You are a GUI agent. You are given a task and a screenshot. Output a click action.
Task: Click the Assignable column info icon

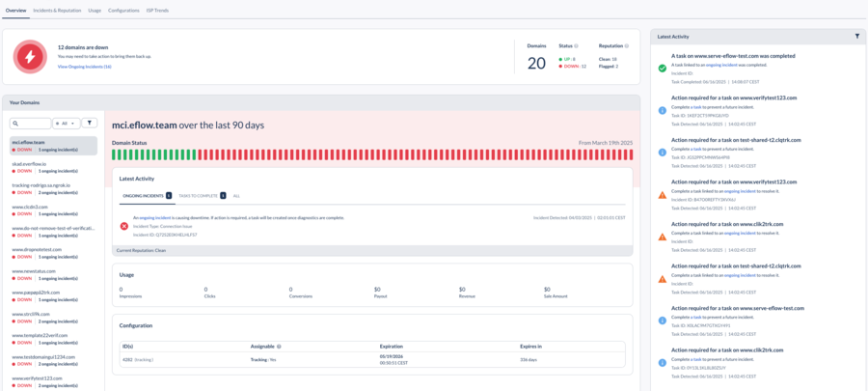pos(279,345)
